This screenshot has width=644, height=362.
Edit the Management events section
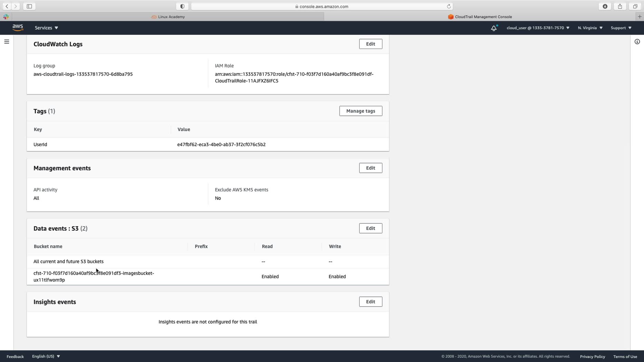coord(371,168)
